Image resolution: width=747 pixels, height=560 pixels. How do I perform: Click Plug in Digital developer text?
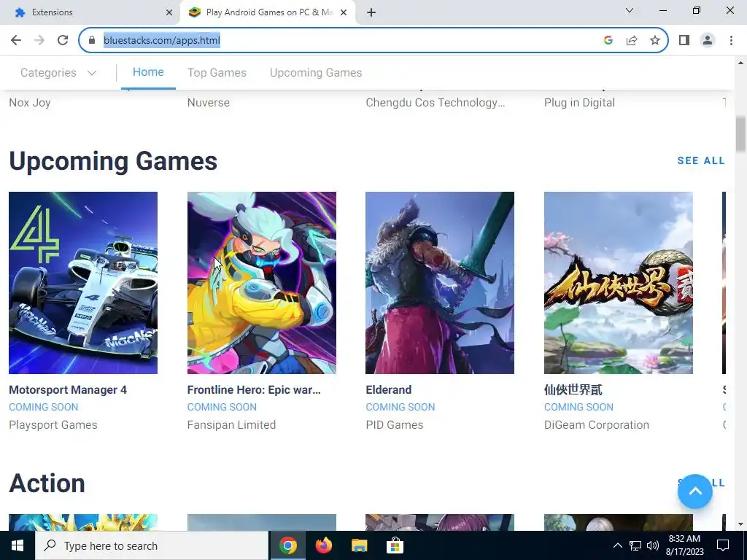(579, 103)
